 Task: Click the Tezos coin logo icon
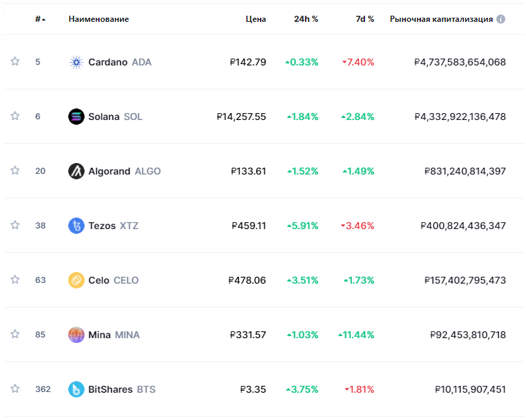(x=76, y=226)
